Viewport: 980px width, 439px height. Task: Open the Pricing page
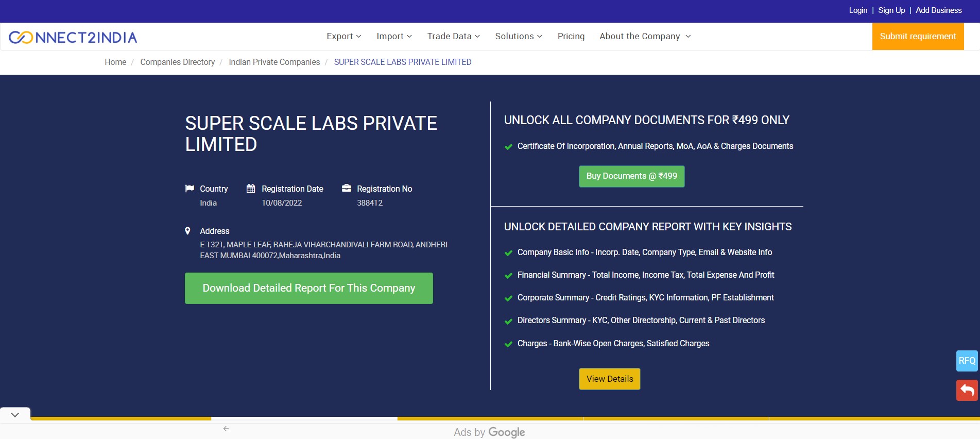tap(571, 36)
